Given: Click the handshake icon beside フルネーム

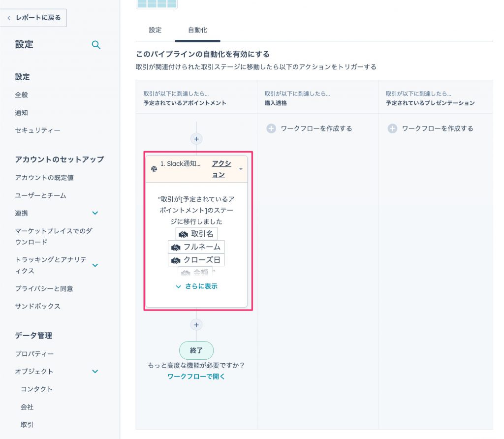Looking at the screenshot, I should 176,247.
